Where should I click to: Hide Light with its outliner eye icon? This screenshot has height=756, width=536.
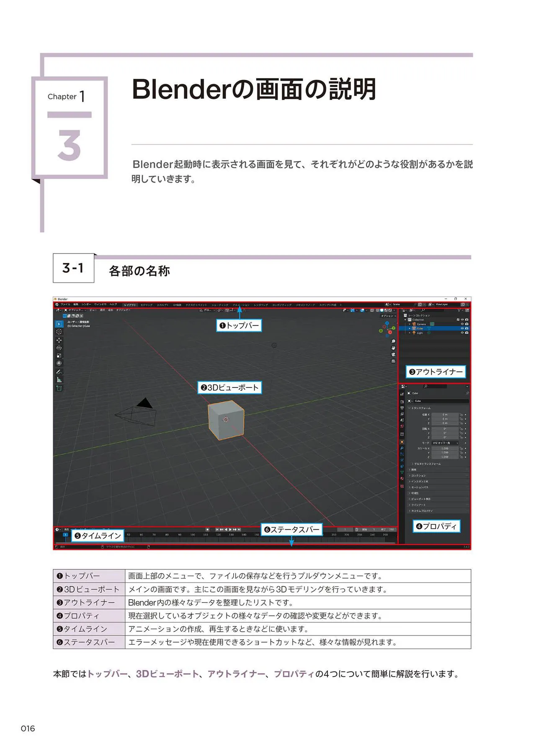tap(462, 333)
